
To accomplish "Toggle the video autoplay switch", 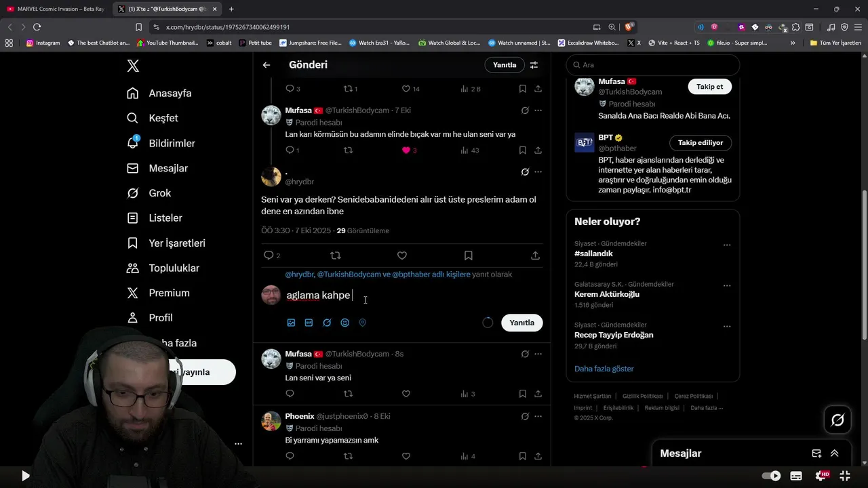I will (x=771, y=476).
